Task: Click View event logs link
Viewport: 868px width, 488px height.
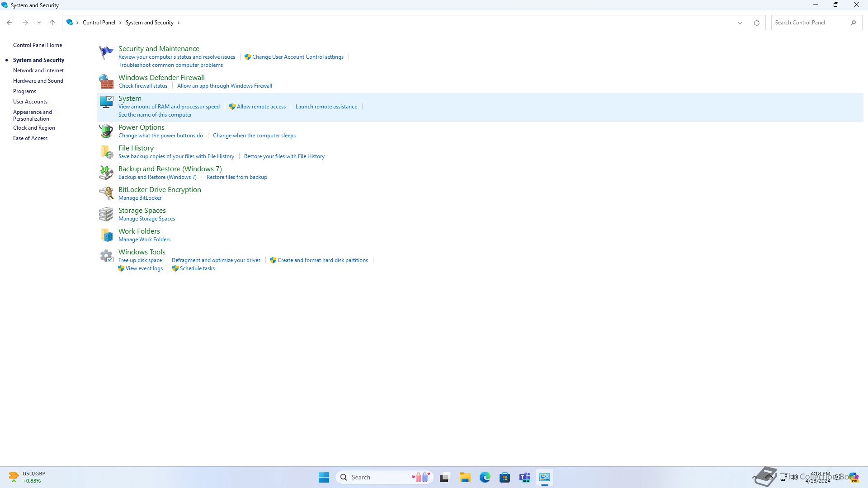Action: [x=144, y=268]
